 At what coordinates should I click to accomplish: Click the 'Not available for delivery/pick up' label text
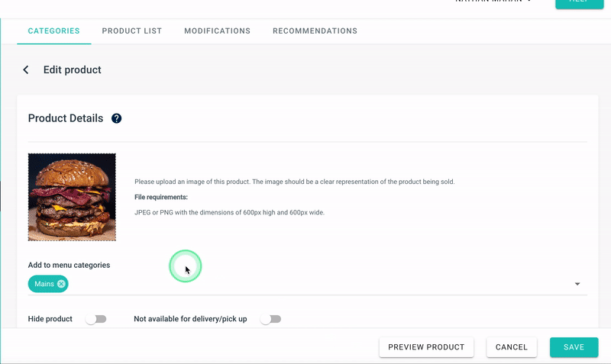point(190,319)
